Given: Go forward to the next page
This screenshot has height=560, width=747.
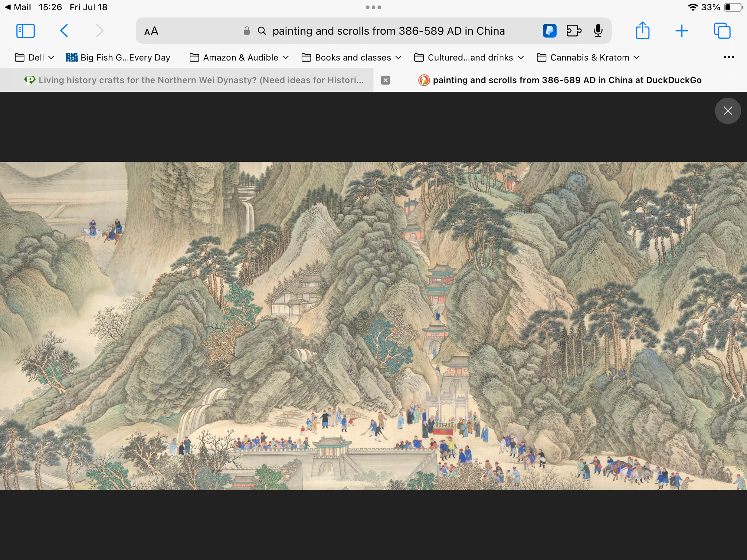Looking at the screenshot, I should coord(100,31).
